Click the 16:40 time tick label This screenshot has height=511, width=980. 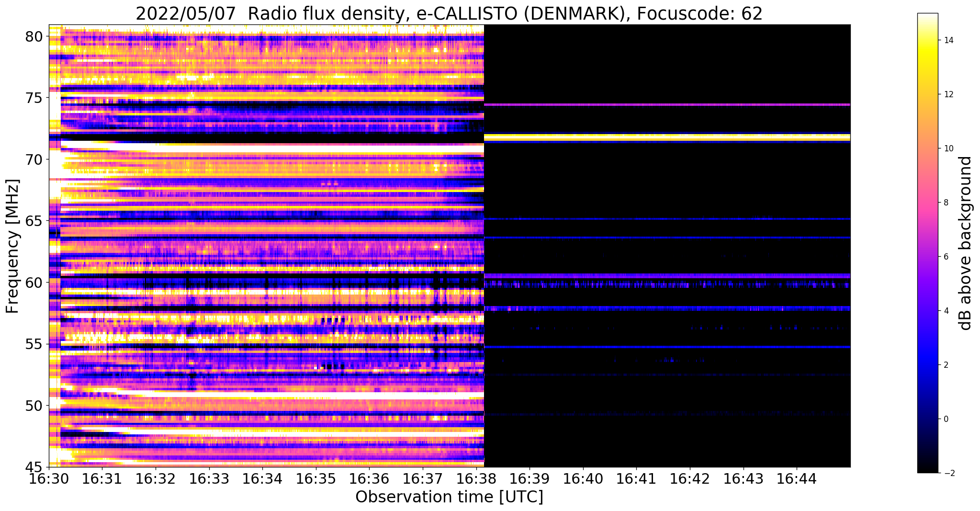pos(583,479)
